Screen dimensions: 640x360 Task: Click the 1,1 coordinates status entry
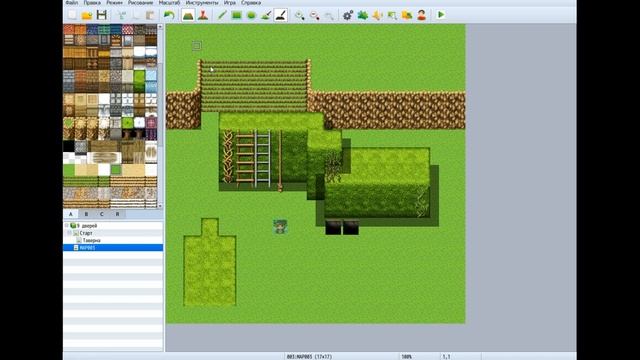447,356
